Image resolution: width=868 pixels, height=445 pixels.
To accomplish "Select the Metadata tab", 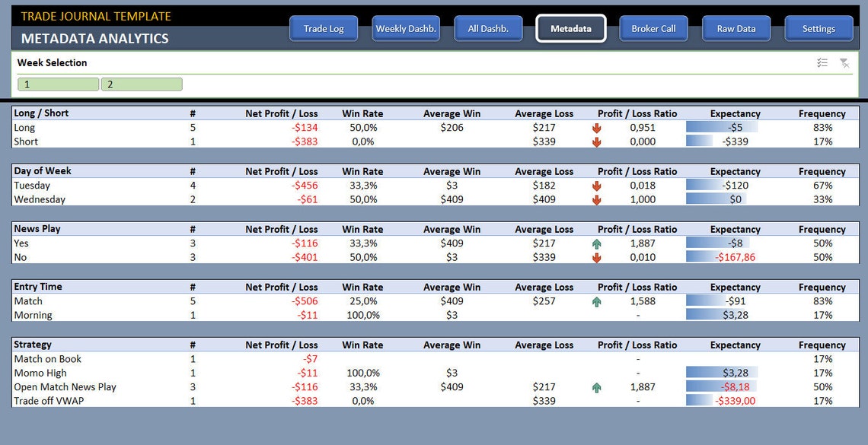I will click(x=570, y=28).
